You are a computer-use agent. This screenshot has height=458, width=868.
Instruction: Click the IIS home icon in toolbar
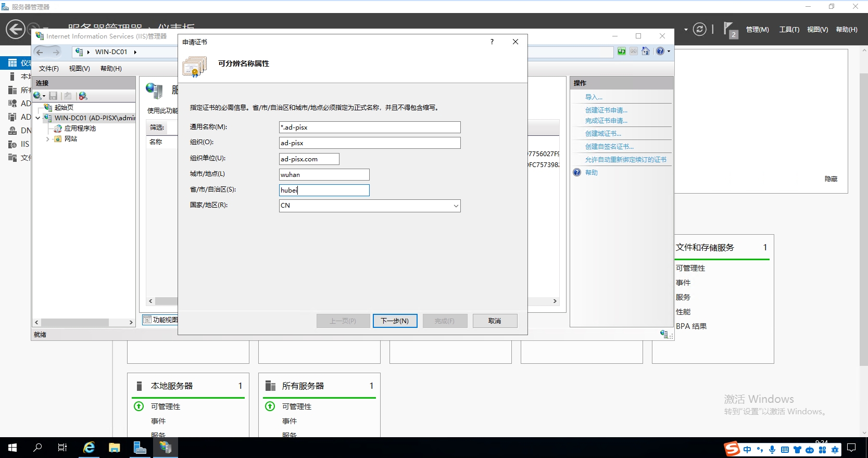pos(646,51)
